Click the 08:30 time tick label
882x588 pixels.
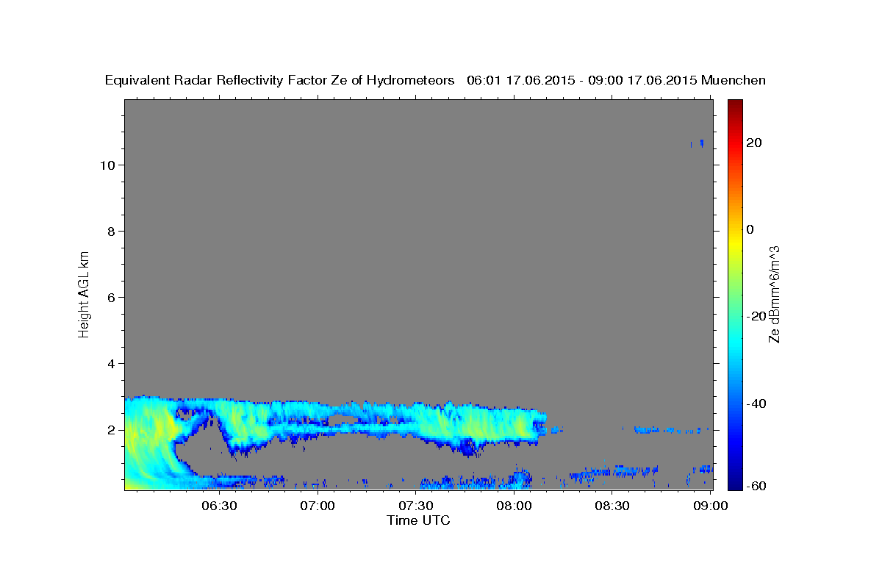point(612,506)
